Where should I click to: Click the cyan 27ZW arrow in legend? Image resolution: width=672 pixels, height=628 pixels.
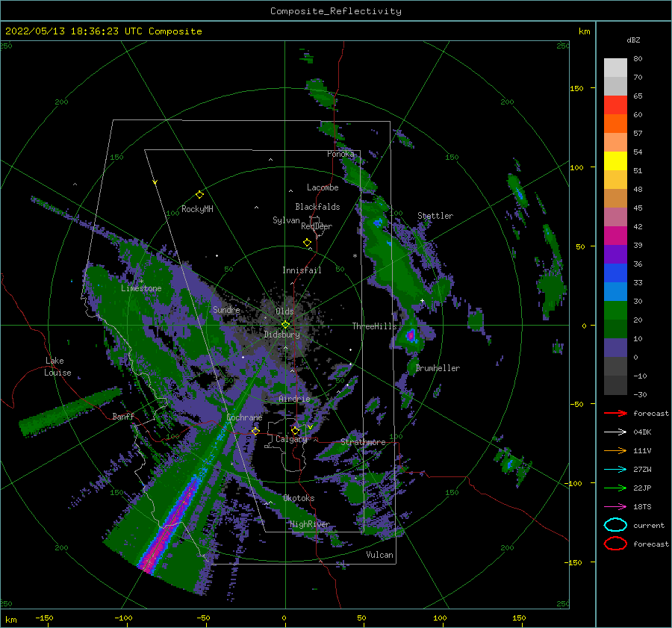tap(615, 470)
